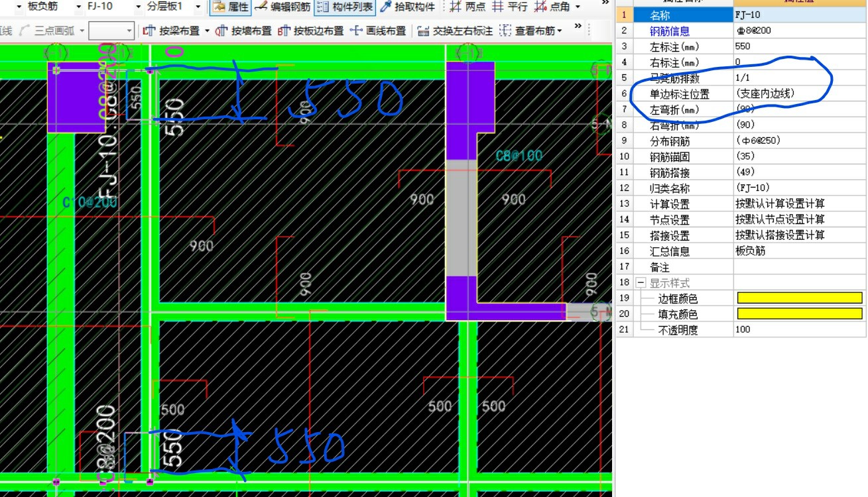This screenshot has width=868, height=497.
Task: Open the empty combo box beside 三点画弧
Action: point(111,30)
